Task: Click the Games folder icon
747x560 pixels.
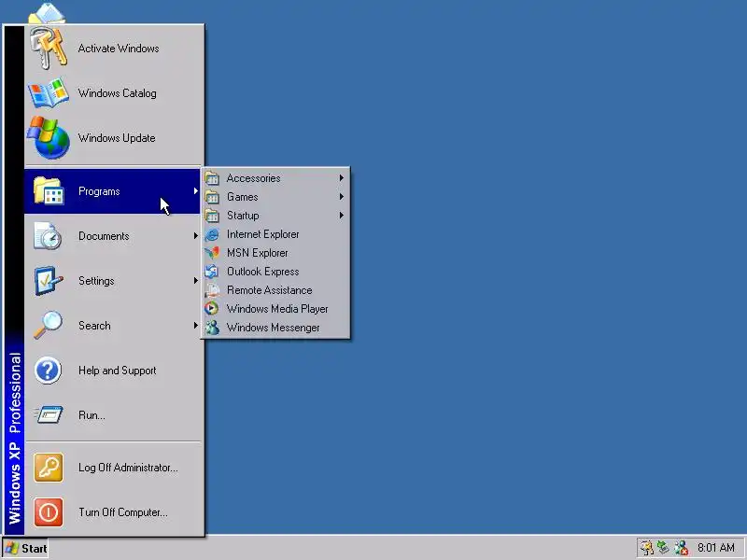Action: tap(212, 197)
